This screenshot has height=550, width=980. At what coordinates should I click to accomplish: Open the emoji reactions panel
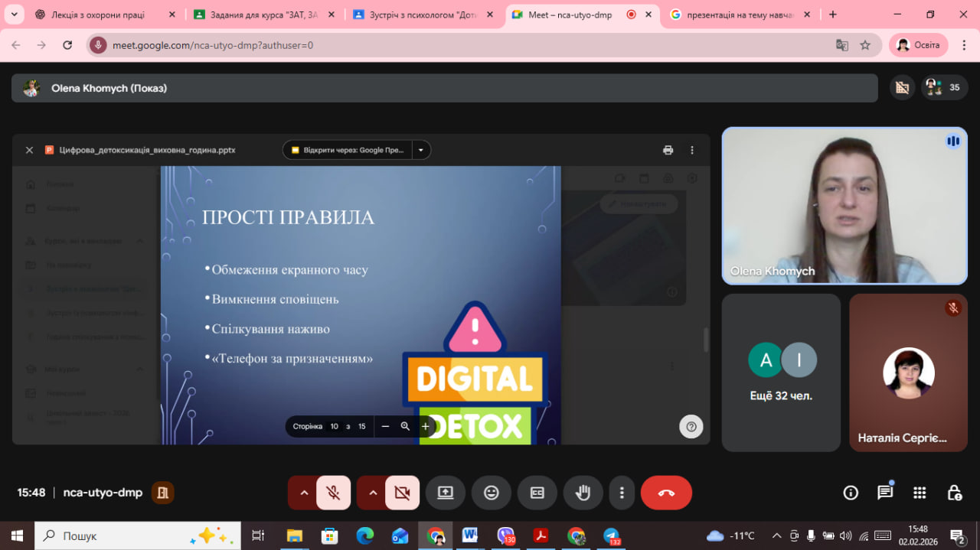point(492,493)
